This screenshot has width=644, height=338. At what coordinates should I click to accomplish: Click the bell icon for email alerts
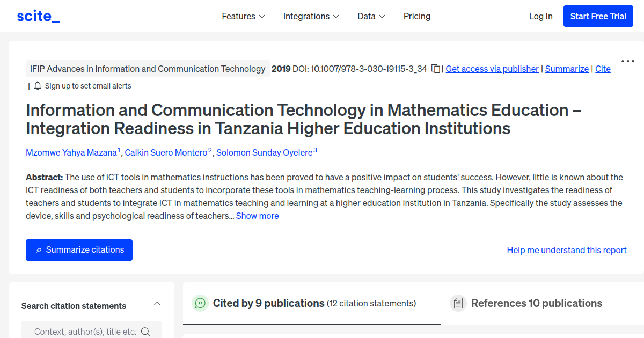[x=38, y=86]
